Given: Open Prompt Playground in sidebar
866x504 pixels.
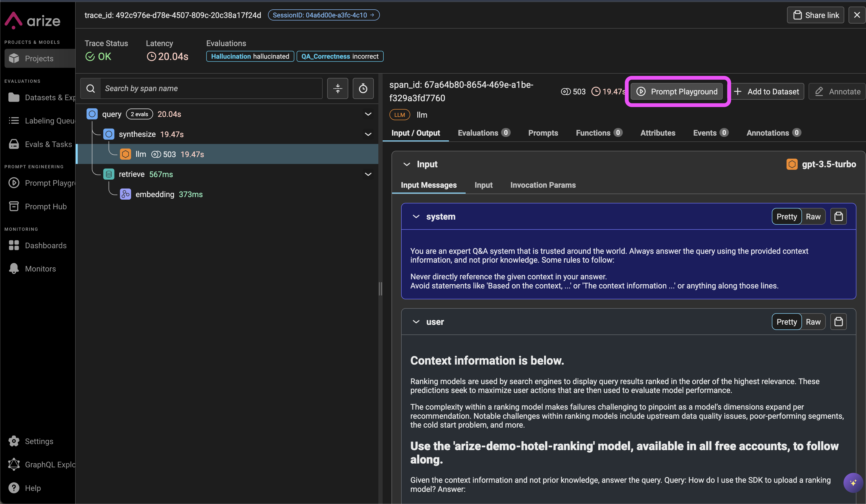Looking at the screenshot, I should [41, 183].
